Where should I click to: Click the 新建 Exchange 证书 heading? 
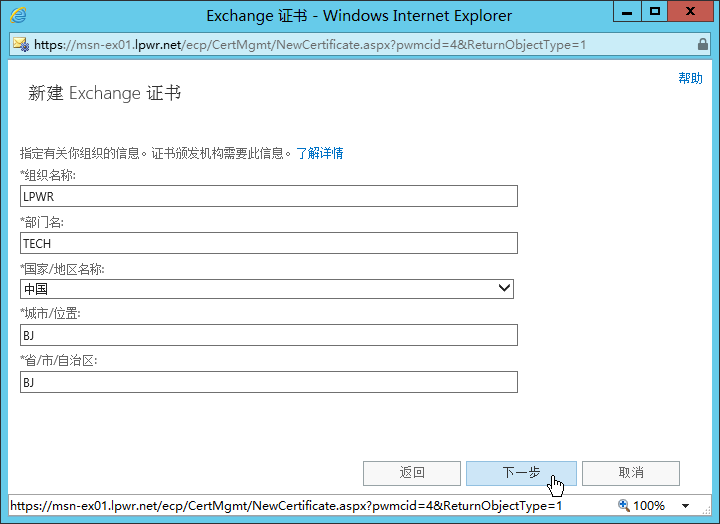click(105, 93)
